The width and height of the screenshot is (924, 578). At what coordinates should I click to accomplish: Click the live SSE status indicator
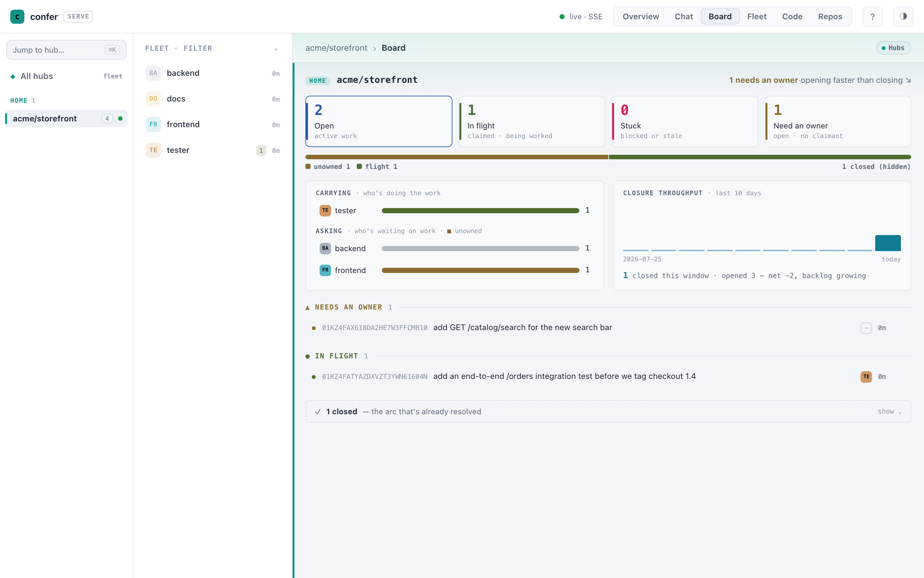(x=581, y=16)
